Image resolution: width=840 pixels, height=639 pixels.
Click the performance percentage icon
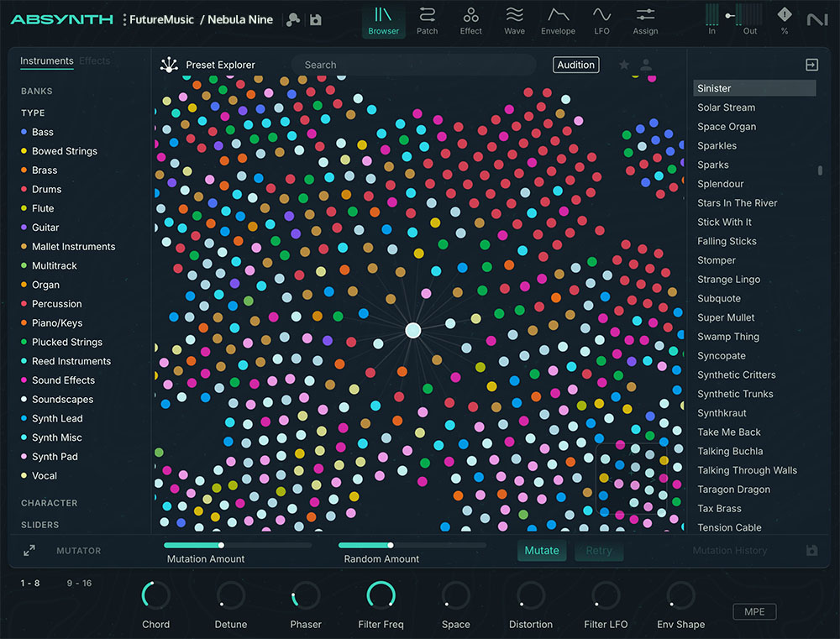785,18
